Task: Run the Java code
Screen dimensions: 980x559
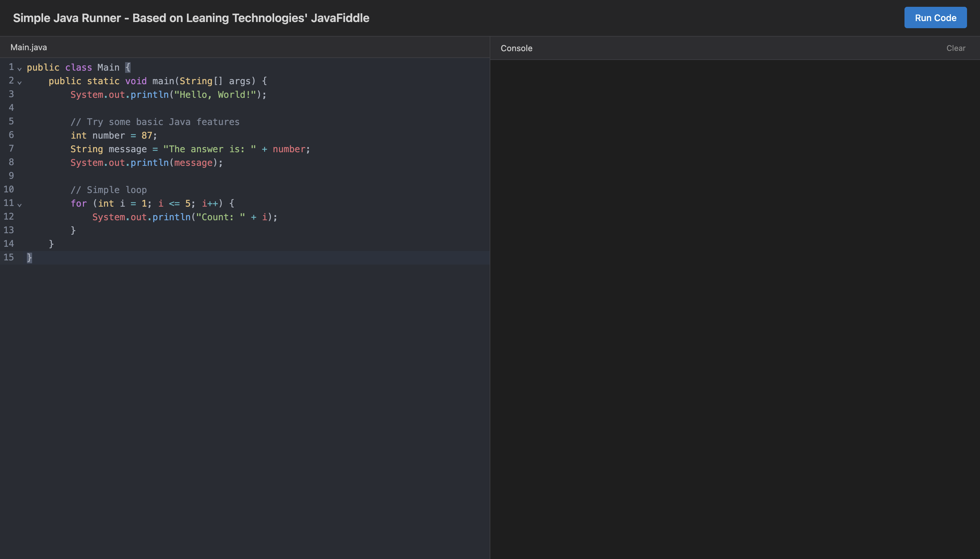Action: (935, 17)
